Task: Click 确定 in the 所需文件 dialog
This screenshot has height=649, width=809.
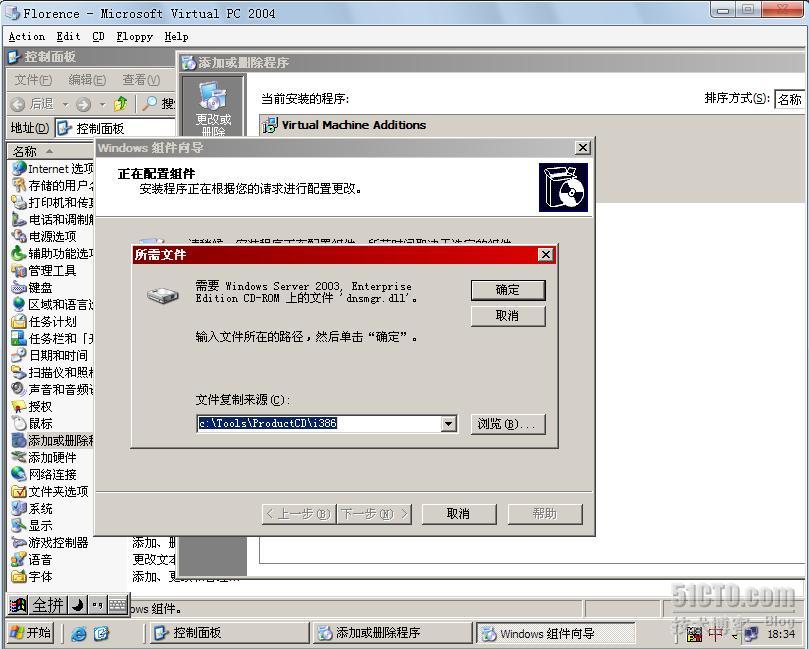Action: [x=508, y=290]
